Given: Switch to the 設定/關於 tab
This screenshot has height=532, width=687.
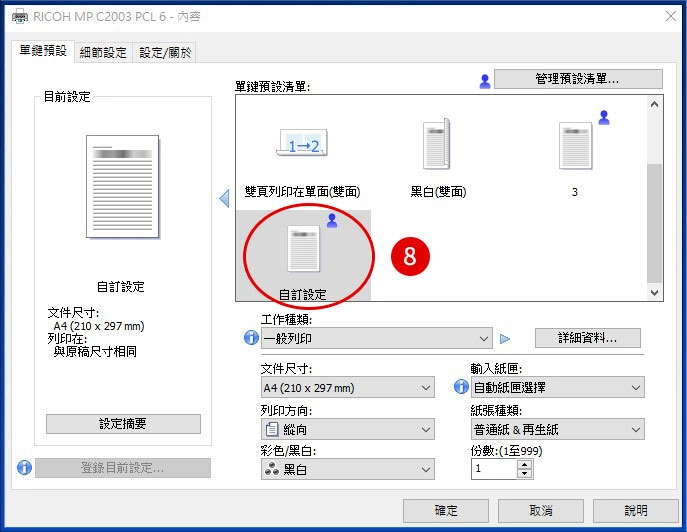Looking at the screenshot, I should pos(165,53).
